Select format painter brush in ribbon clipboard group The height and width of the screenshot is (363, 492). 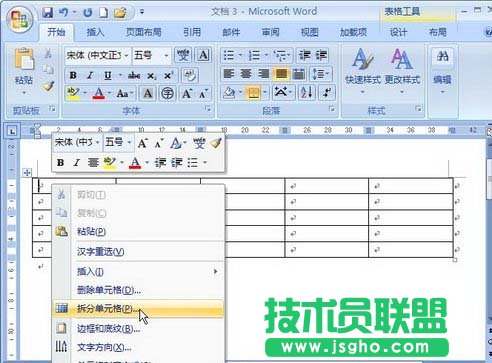click(49, 86)
